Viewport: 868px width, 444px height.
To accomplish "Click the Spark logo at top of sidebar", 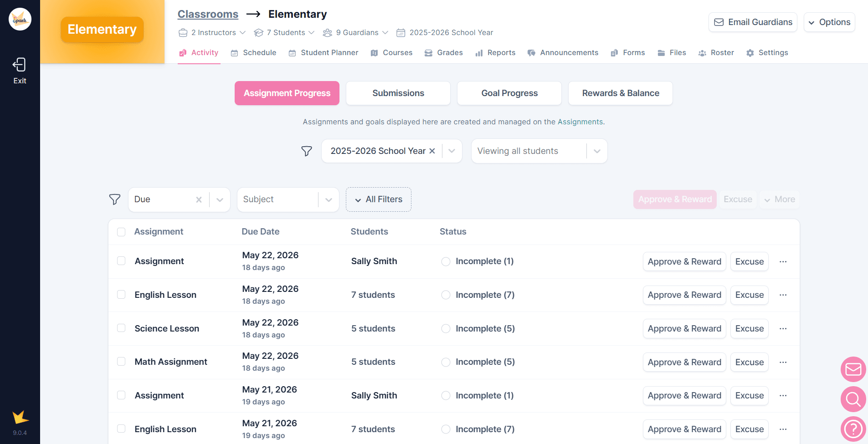I will pyautogui.click(x=20, y=19).
